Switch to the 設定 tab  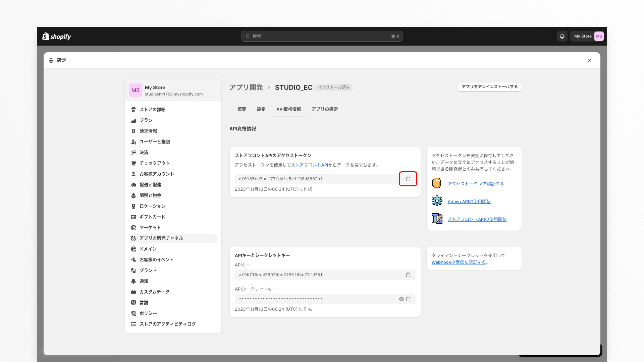coord(261,109)
